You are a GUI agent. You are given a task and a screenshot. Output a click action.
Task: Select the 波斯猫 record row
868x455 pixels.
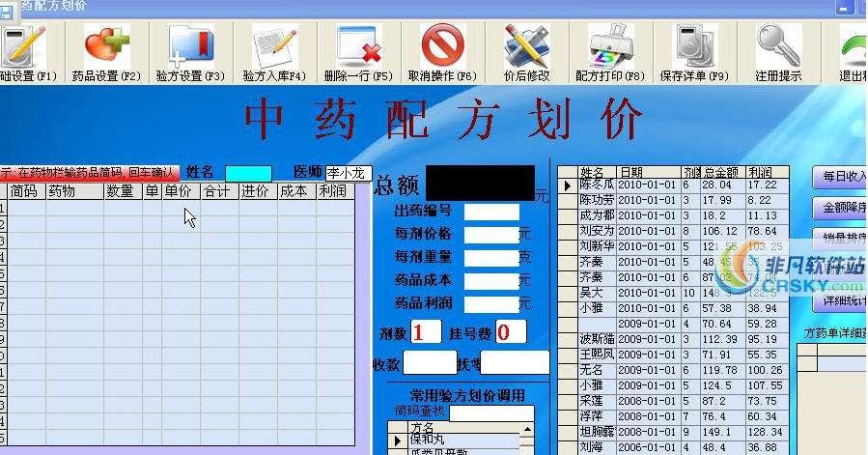(x=673, y=339)
